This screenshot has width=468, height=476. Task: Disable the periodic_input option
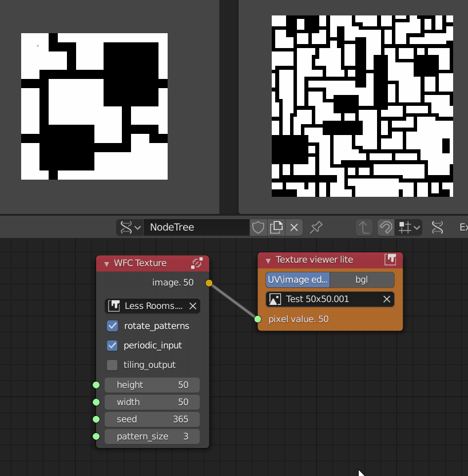[x=112, y=346]
